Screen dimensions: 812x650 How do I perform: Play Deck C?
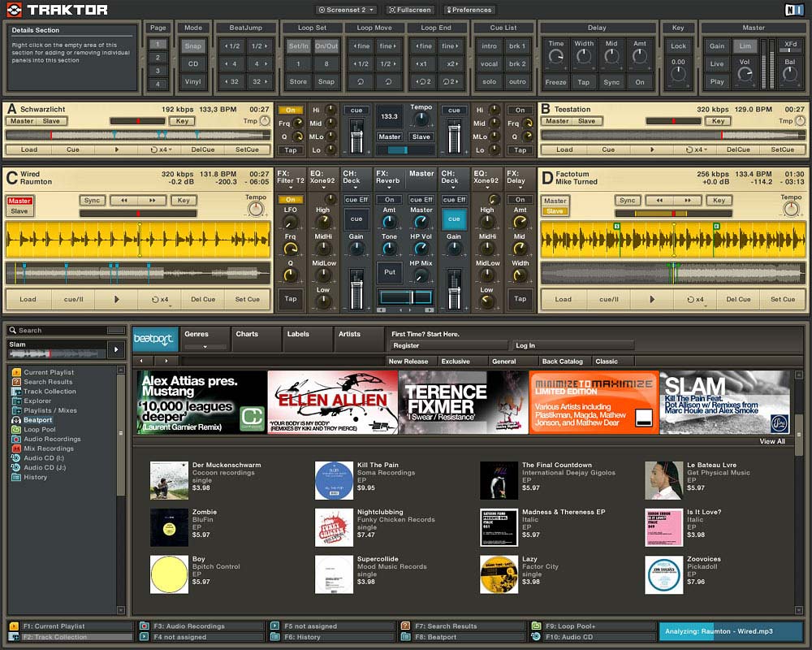coord(116,299)
